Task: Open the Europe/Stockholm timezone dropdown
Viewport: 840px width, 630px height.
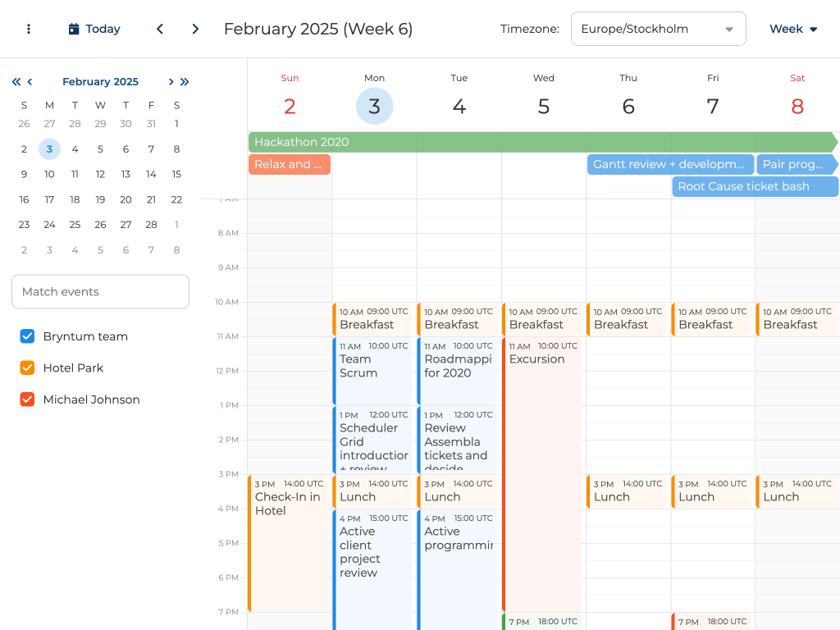Action: click(x=658, y=29)
